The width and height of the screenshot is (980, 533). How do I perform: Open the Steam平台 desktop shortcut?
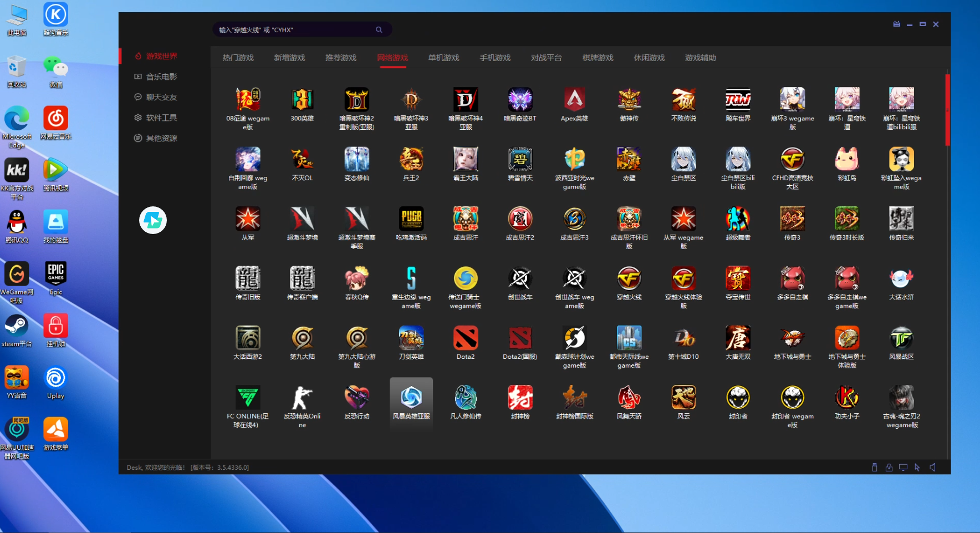point(17,331)
